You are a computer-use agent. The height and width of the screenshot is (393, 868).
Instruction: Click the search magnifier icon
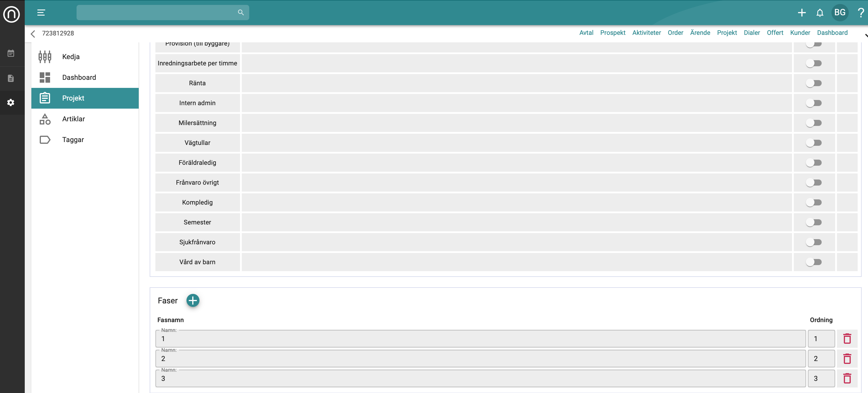[241, 12]
